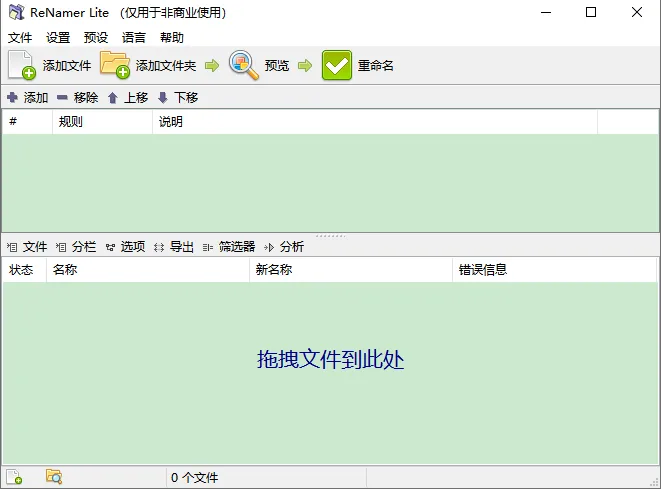Viewport: 661px width, 489px height.
Task: Click the Add Files (添加文件) page icon
Action: point(21,65)
